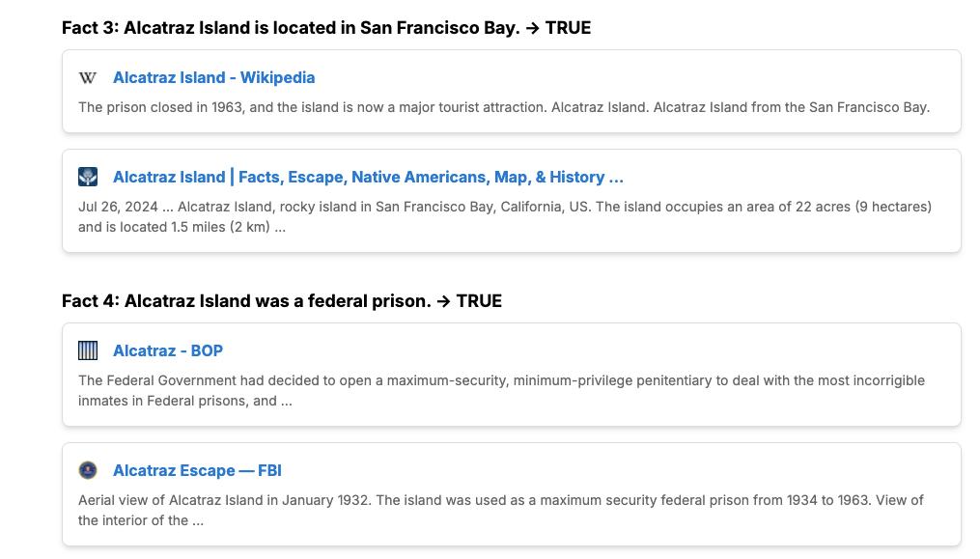Click the Wikipedia snippet about prison closing 1963
This screenshot has height=559, width=980.
click(504, 107)
